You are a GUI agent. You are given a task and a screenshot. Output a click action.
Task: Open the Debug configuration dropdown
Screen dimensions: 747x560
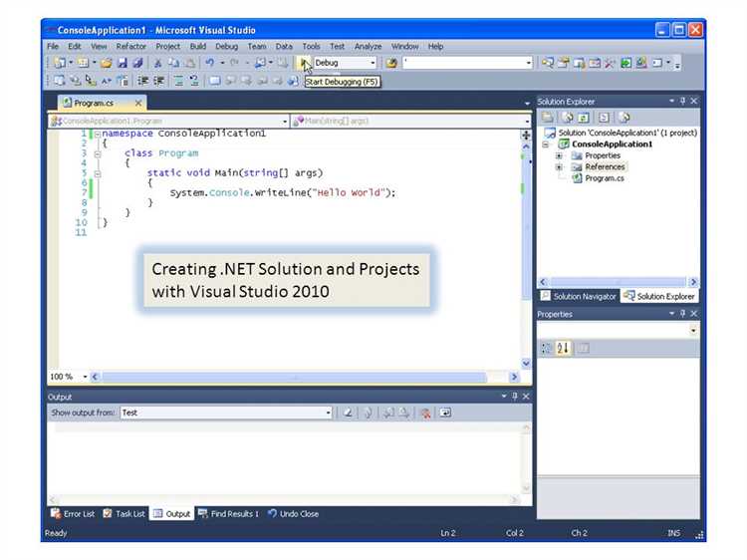373,63
